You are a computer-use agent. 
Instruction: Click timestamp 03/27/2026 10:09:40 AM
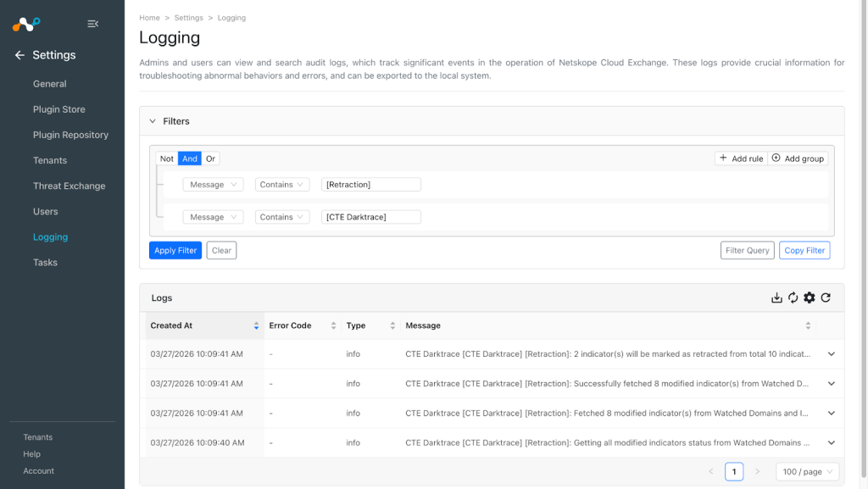point(198,442)
